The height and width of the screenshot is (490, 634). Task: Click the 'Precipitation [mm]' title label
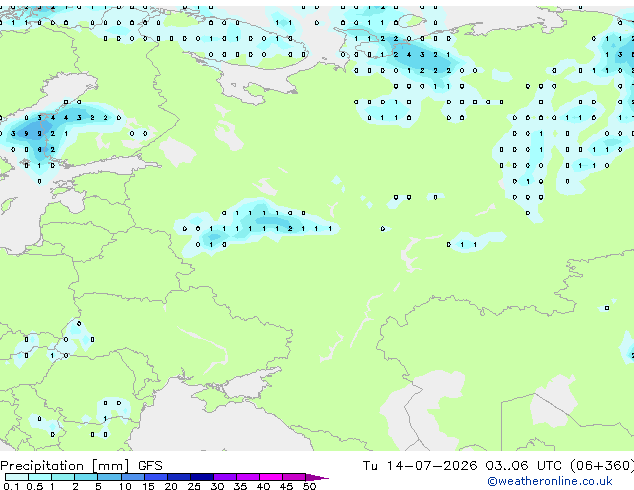coord(65,466)
